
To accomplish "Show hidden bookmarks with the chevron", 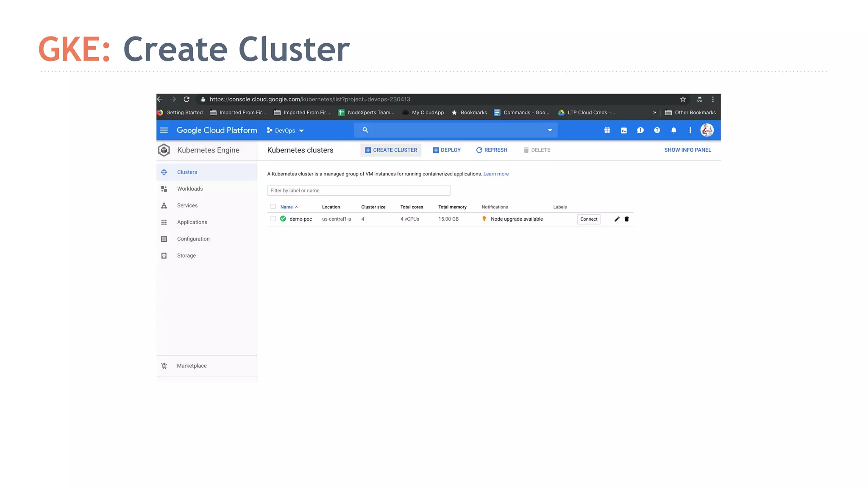I will pos(654,113).
